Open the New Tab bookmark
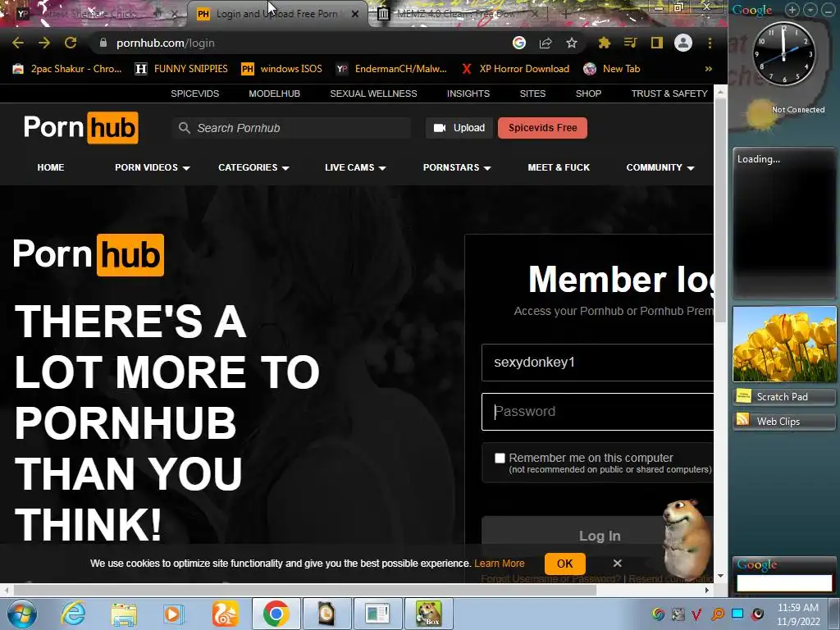 [612, 69]
